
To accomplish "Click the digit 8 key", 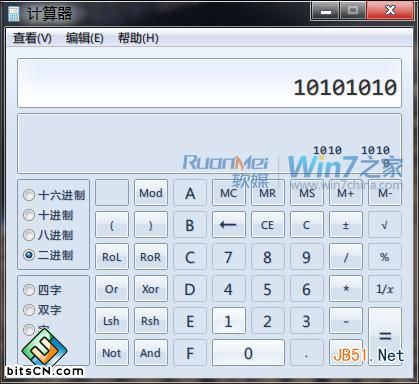I will [x=268, y=257].
